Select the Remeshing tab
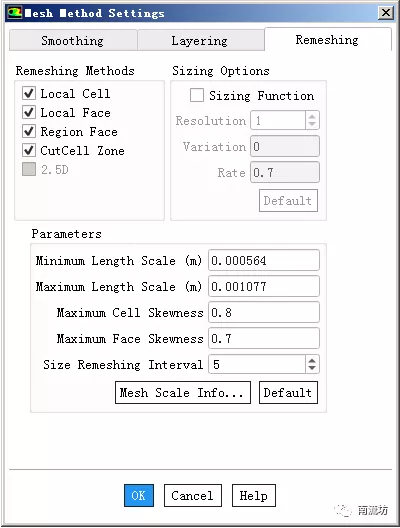Viewport: 400px width, 528px height. pos(328,39)
